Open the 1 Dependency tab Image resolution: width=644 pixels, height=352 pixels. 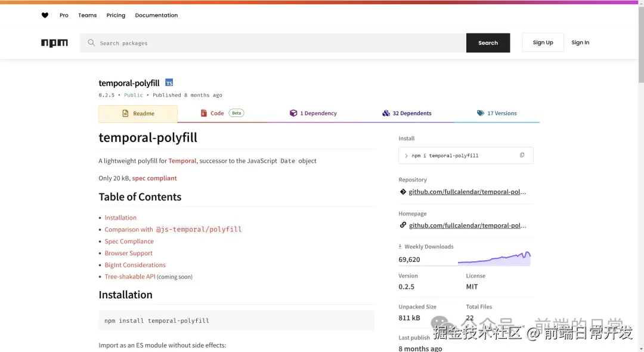coord(314,113)
